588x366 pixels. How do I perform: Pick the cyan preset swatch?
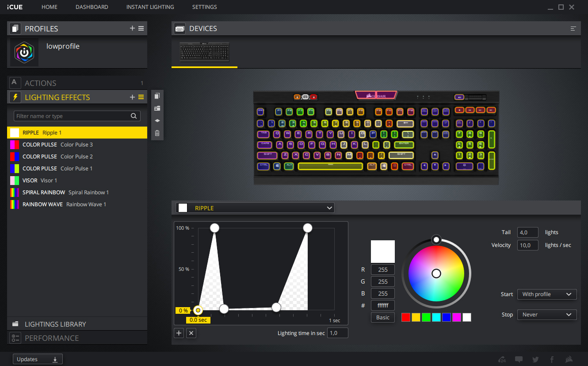click(436, 317)
